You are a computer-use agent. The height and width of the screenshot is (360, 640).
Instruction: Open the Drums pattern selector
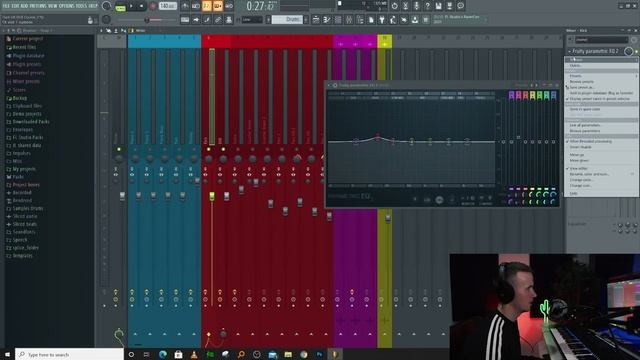(x=288, y=20)
